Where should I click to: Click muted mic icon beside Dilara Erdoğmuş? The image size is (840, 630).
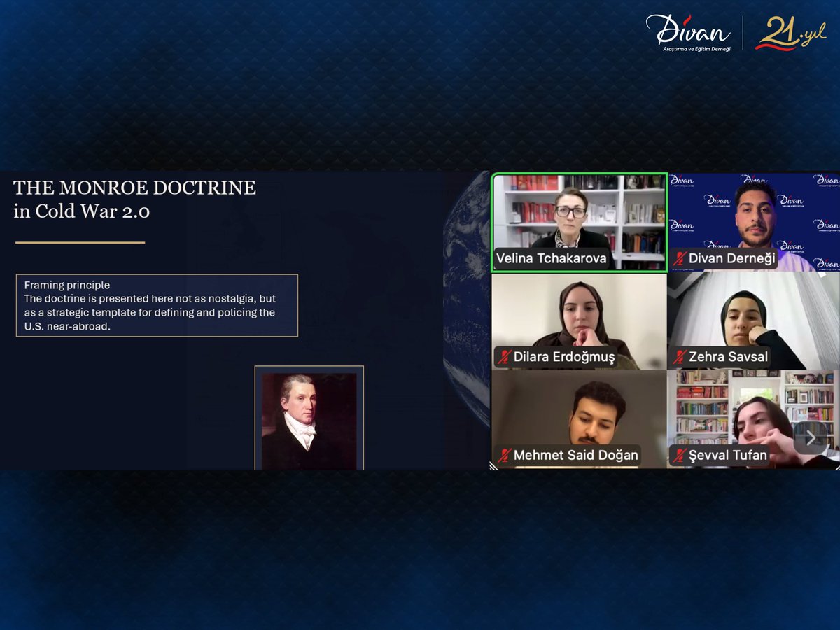point(504,357)
